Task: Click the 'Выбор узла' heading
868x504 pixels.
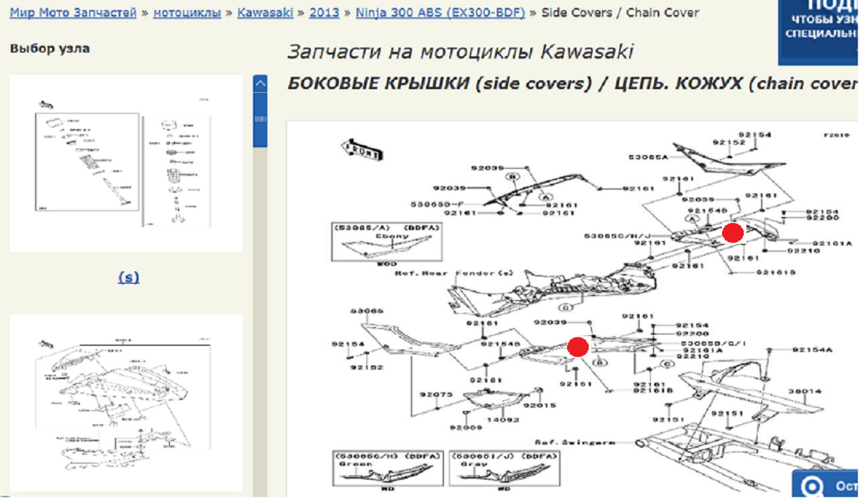Action: [x=50, y=48]
